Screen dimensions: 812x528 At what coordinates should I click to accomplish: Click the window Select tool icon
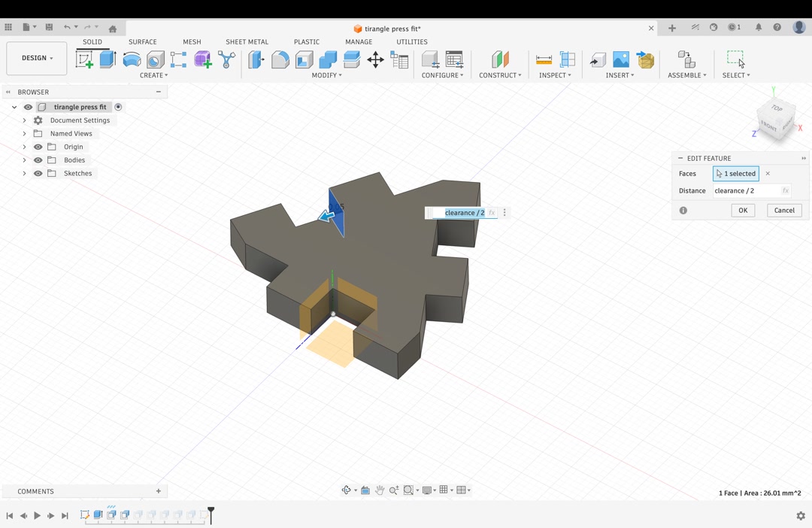[735, 59]
